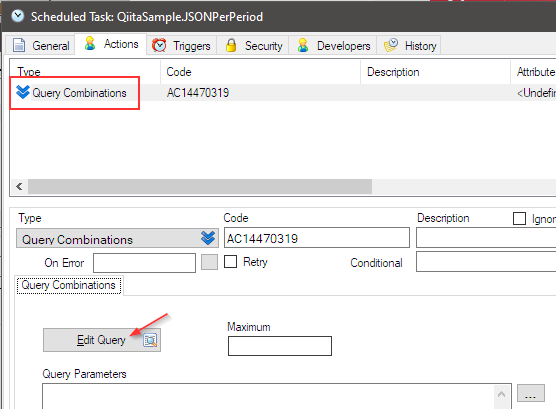Screen dimensions: 556x409
Task: Open the Triggers tab
Action: point(181,45)
